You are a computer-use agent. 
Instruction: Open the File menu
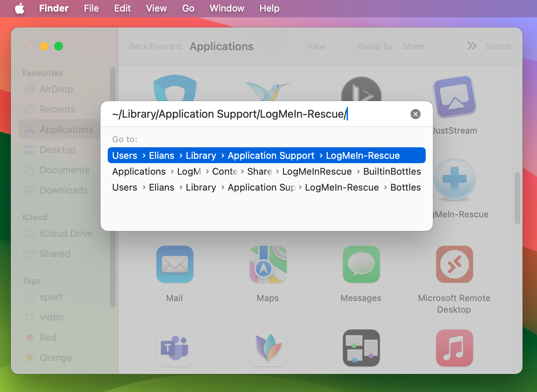pos(91,8)
